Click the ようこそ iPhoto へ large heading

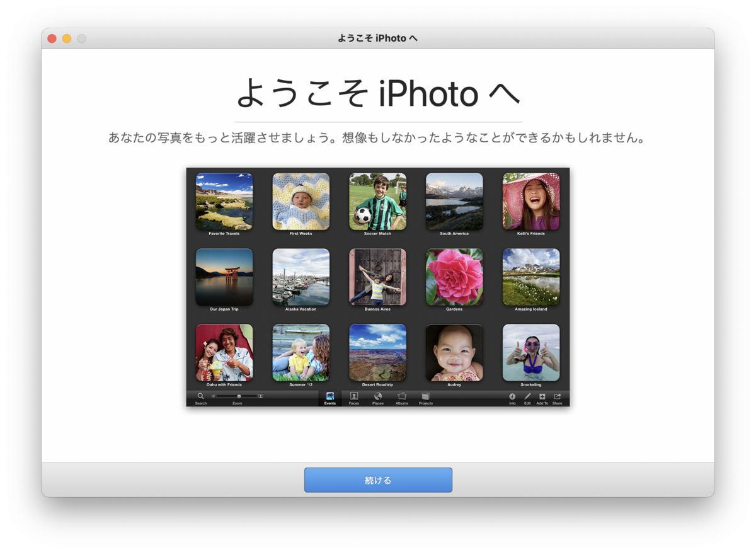[378, 93]
